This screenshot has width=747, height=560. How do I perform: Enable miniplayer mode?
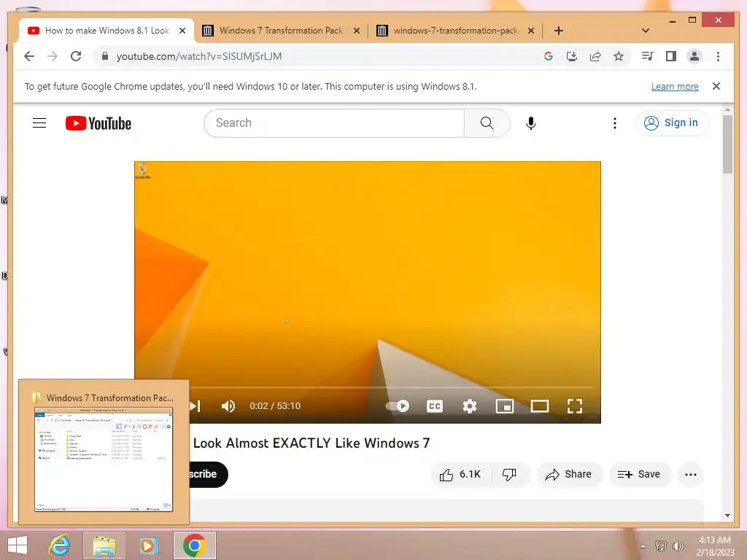point(505,405)
